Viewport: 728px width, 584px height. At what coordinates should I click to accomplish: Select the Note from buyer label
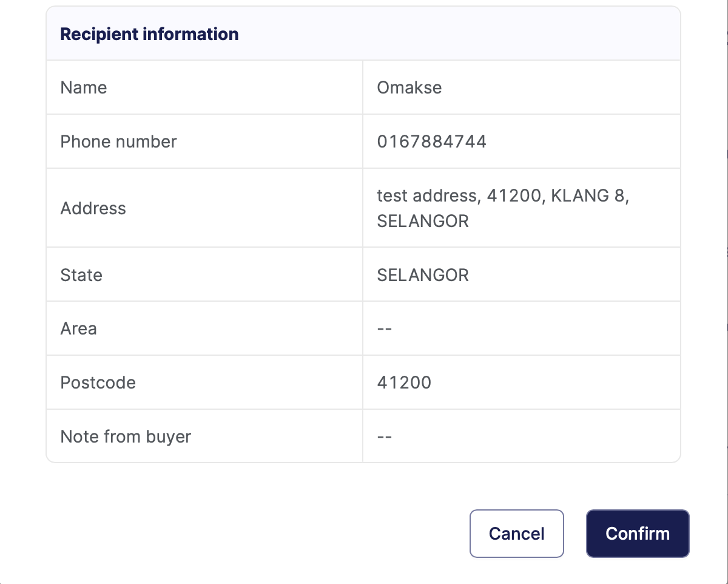(126, 436)
